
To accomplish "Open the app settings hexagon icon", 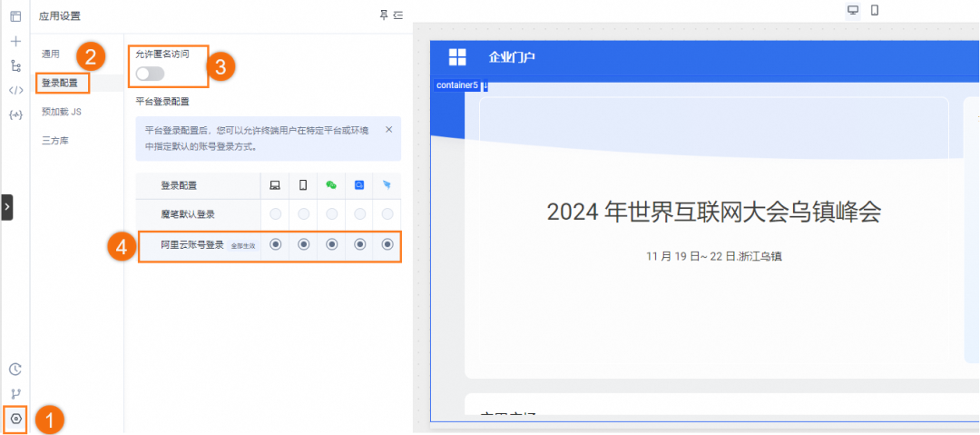I will click(x=15, y=418).
